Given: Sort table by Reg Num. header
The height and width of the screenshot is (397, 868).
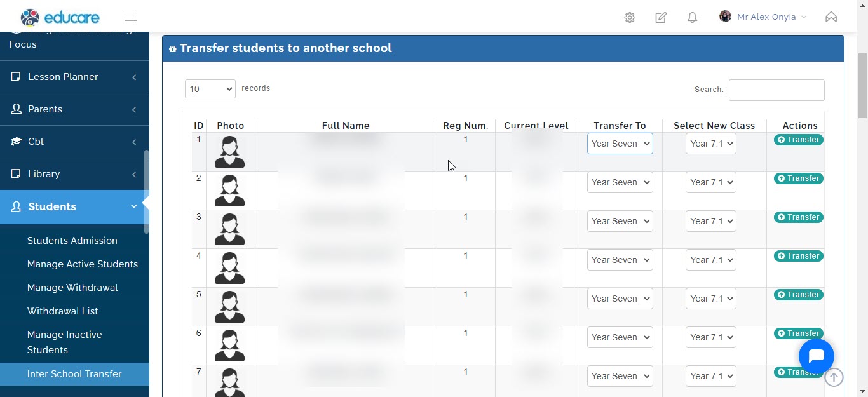Looking at the screenshot, I should pyautogui.click(x=466, y=126).
